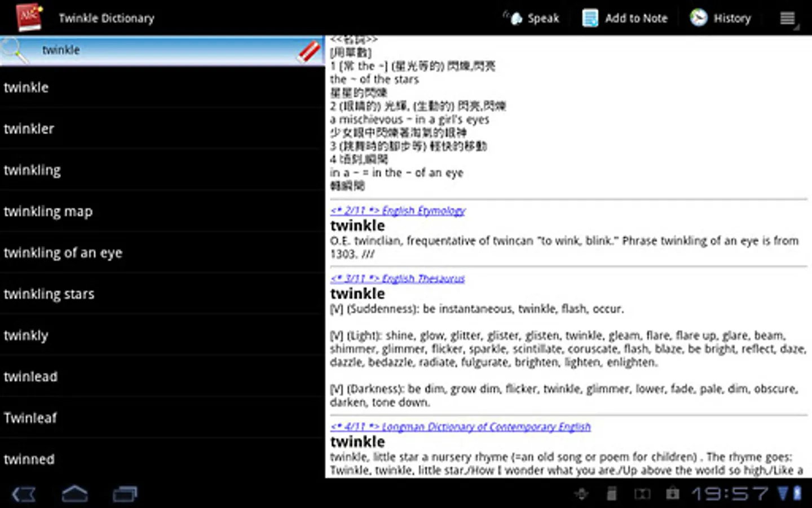Tap the battery status icon
The height and width of the screenshot is (508, 812).
click(797, 493)
